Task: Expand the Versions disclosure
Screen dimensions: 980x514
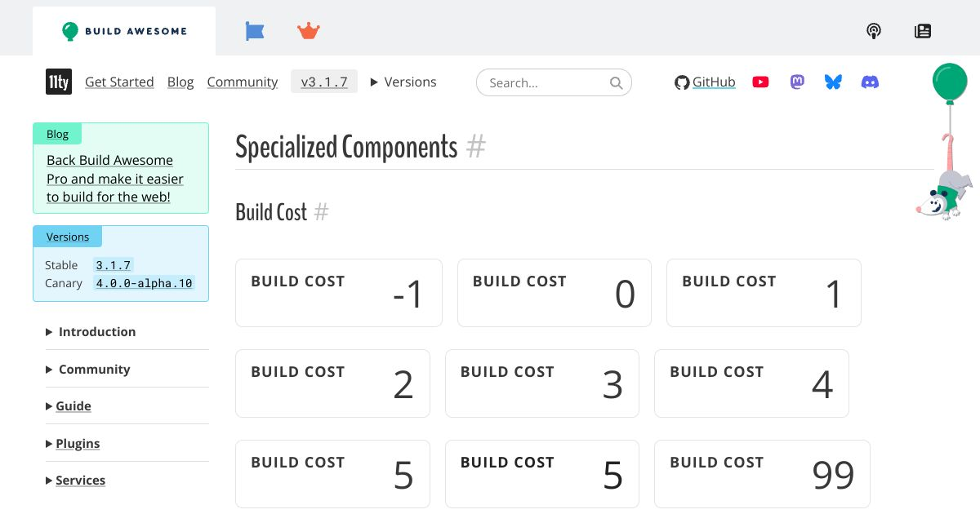Action: (403, 82)
